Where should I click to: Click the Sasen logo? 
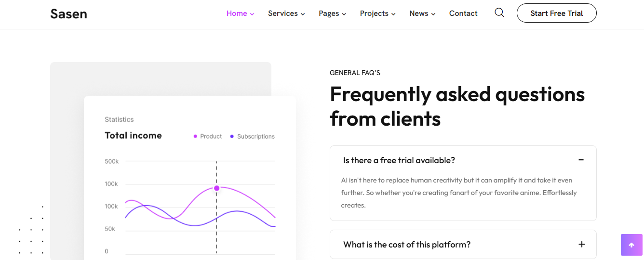68,13
